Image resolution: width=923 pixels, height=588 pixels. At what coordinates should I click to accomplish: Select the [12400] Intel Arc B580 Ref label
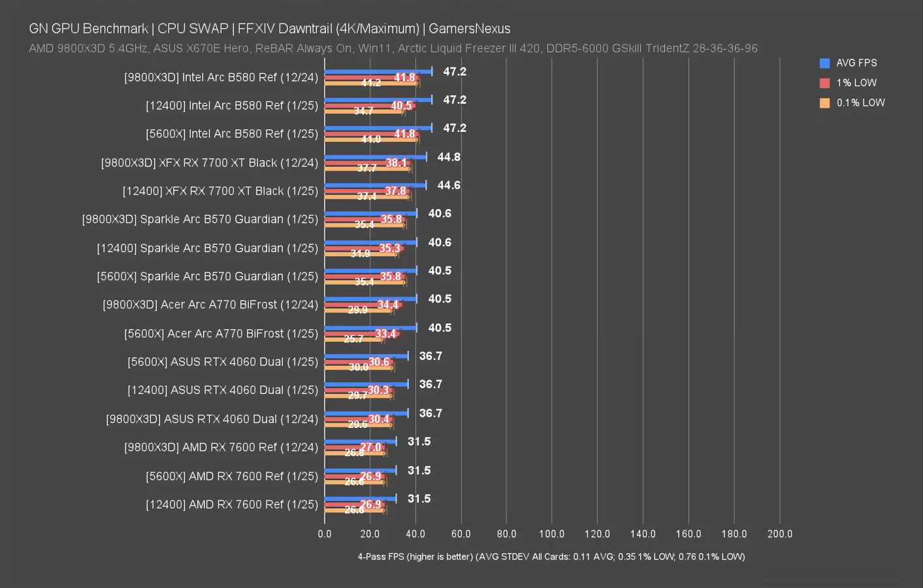coord(231,106)
